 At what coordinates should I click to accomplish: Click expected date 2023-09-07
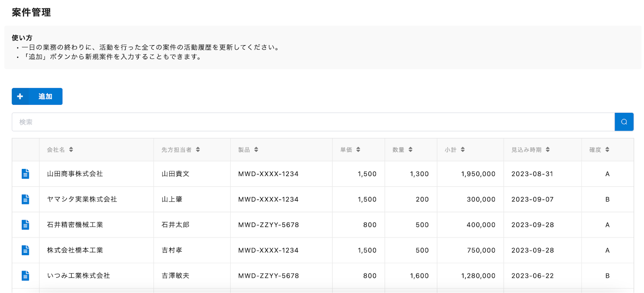pyautogui.click(x=532, y=199)
